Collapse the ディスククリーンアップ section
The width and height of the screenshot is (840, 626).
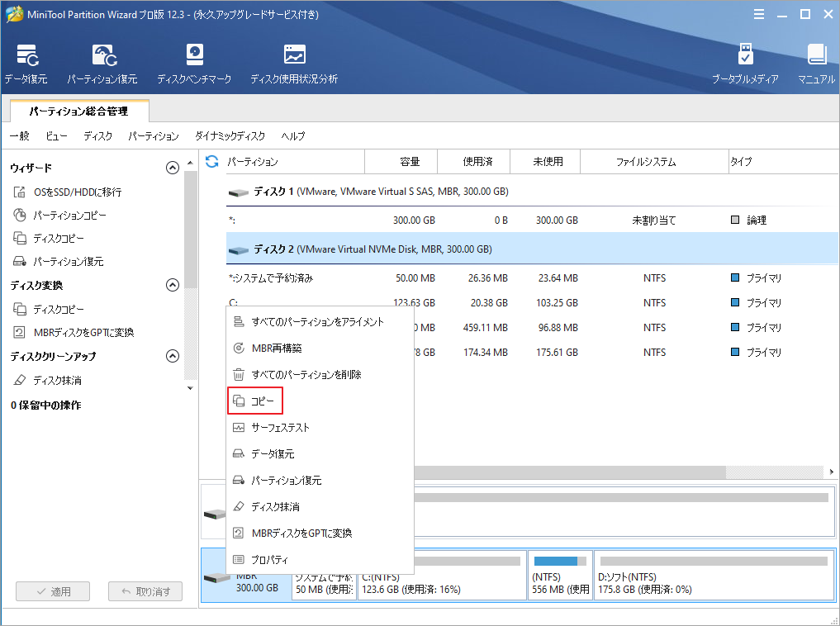173,356
